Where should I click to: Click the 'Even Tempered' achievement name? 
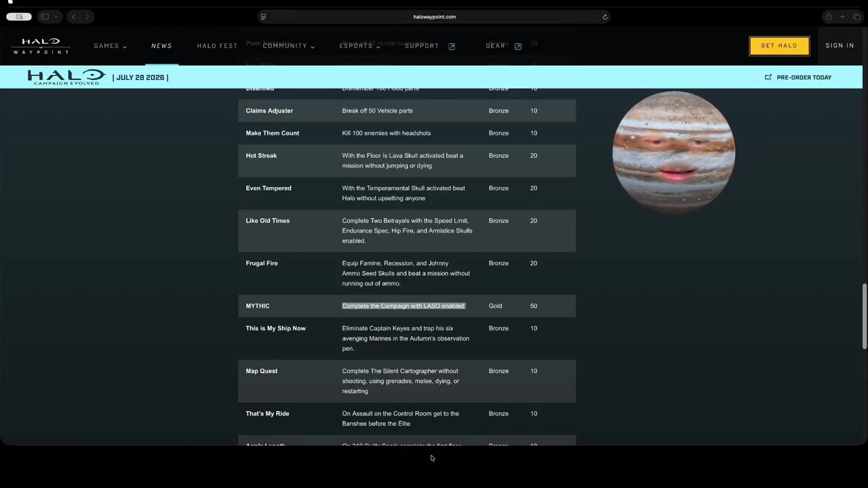269,188
